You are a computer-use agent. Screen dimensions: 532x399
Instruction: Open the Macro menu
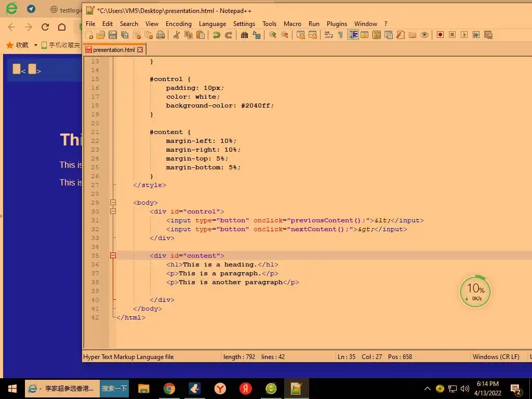292,24
